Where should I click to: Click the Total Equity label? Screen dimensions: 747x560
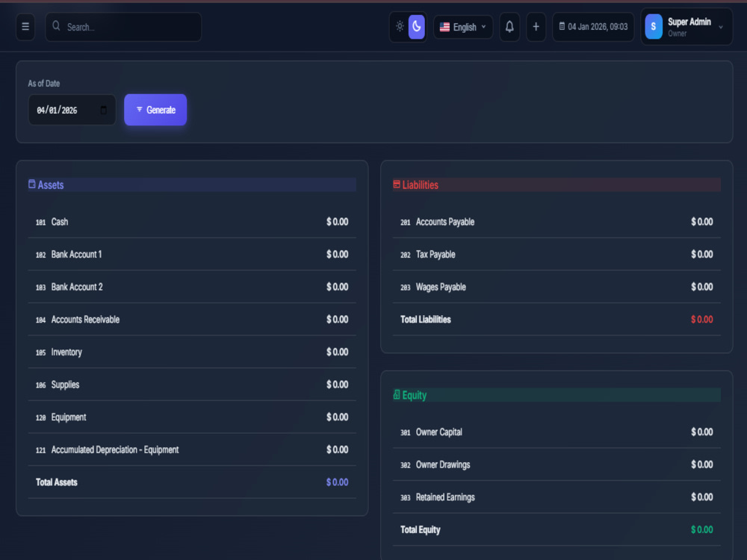coord(420,529)
